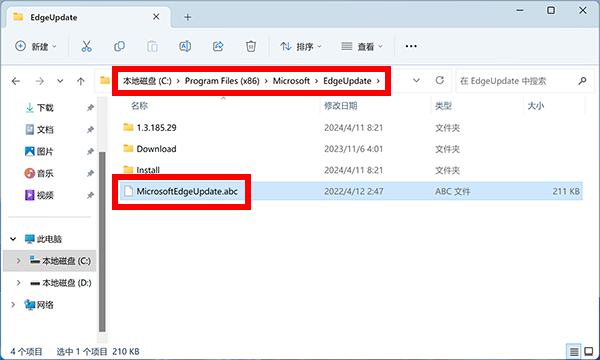Switch to large icons view in status bar
Image resolution: width=600 pixels, height=360 pixels.
coord(589,351)
